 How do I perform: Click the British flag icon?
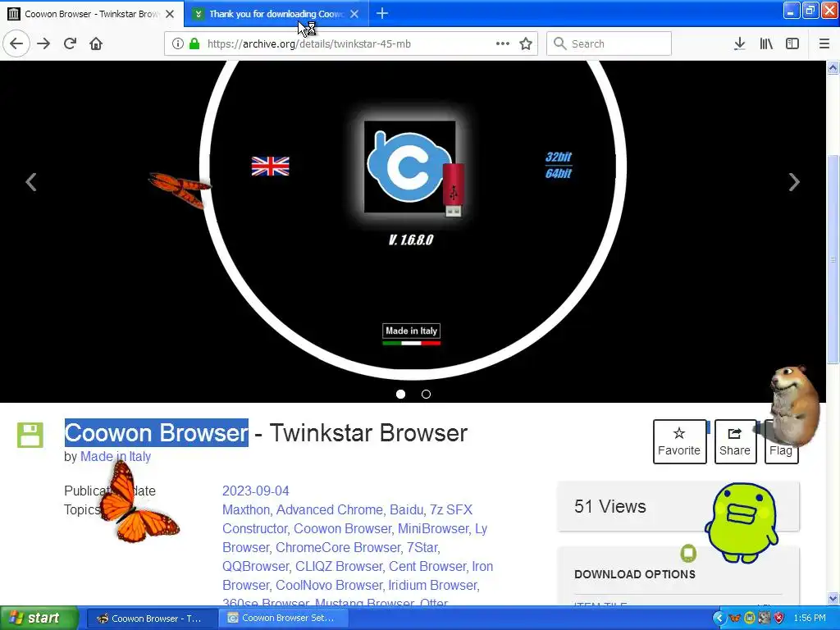tap(271, 166)
